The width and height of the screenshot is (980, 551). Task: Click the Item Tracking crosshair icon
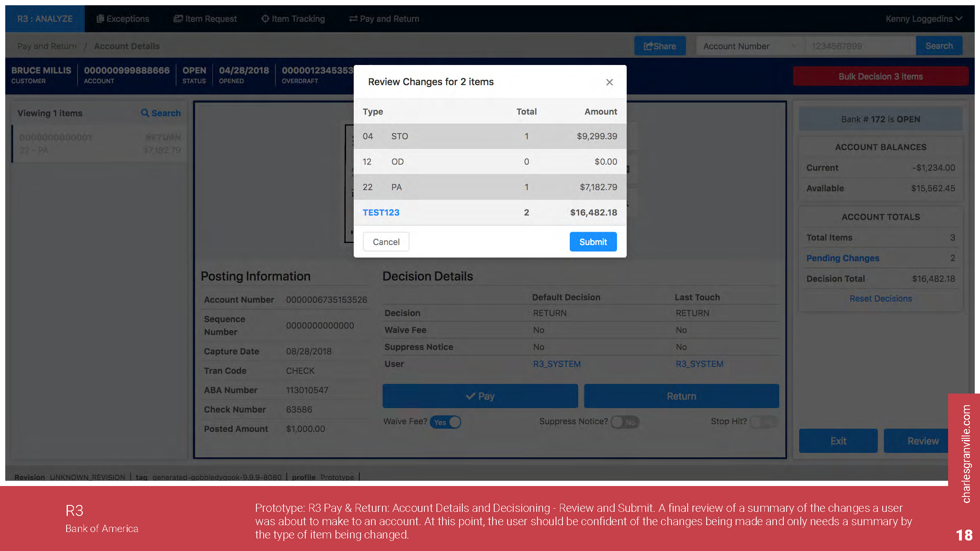pyautogui.click(x=265, y=19)
